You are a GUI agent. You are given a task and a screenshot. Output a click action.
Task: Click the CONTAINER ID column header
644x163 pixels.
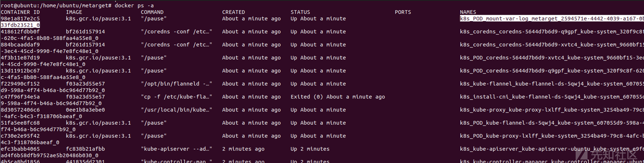point(20,12)
